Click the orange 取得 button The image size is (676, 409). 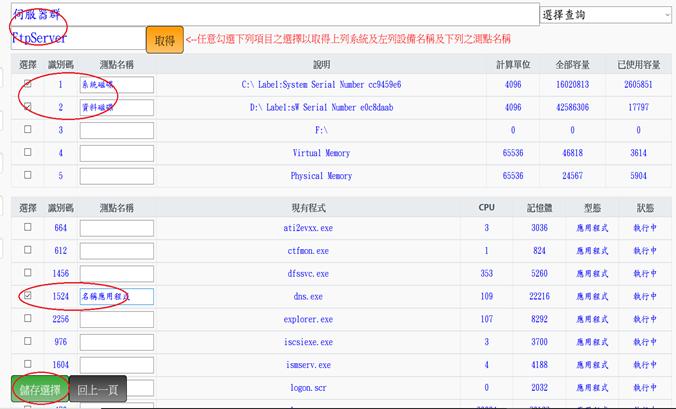[x=164, y=40]
